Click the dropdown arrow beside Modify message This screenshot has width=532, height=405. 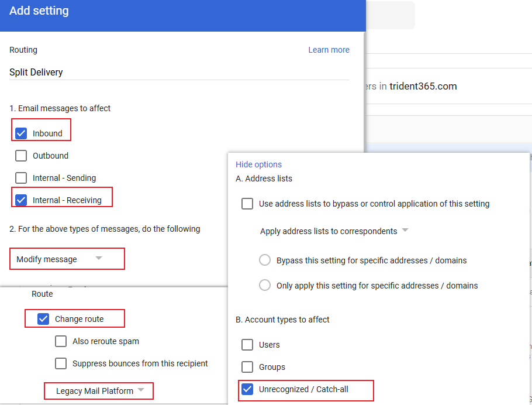(99, 259)
